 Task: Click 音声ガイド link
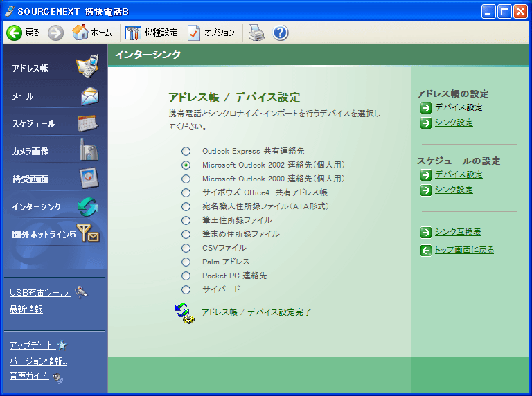click(x=29, y=376)
